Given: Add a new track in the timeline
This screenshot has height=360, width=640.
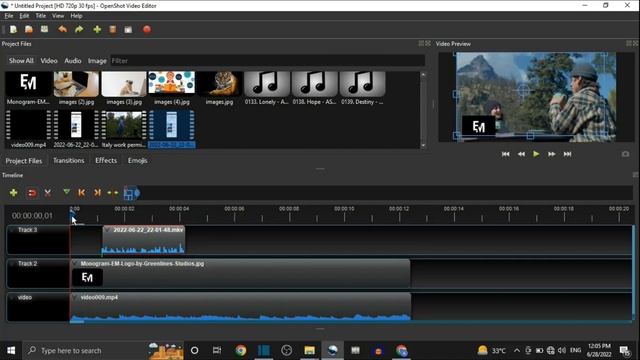Looking at the screenshot, I should coord(13,193).
